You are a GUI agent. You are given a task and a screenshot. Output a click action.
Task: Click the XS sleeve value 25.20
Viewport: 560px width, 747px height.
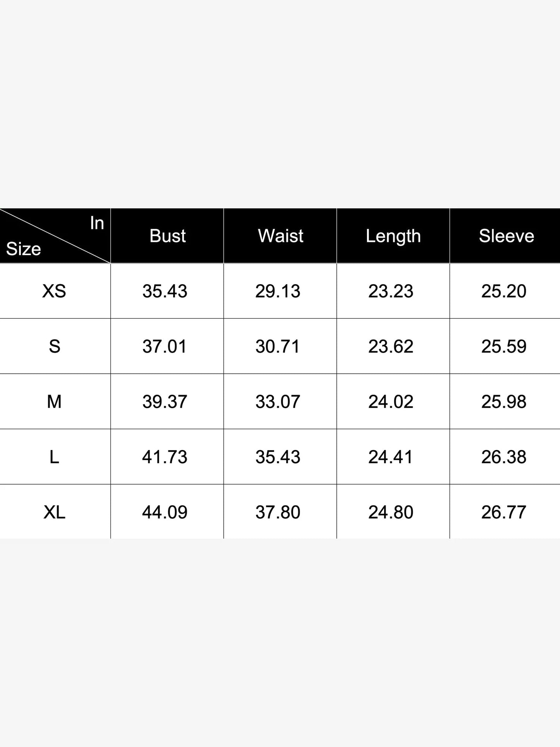(x=504, y=291)
